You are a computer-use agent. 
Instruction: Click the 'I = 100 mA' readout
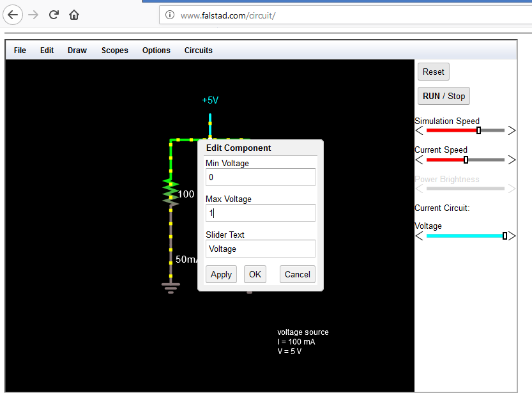click(x=296, y=342)
